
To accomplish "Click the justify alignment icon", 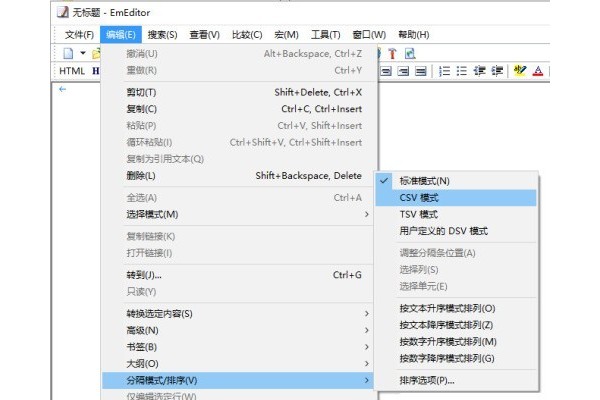I will click(x=421, y=71).
